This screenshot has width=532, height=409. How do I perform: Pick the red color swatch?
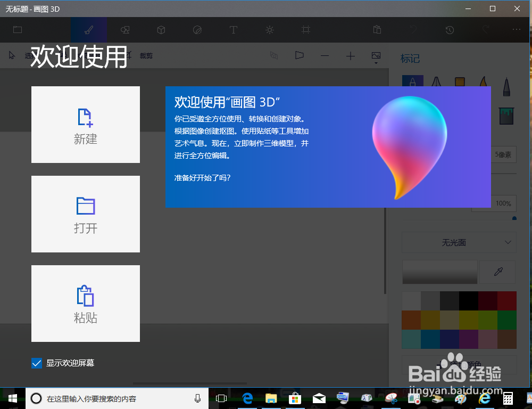tap(508, 300)
